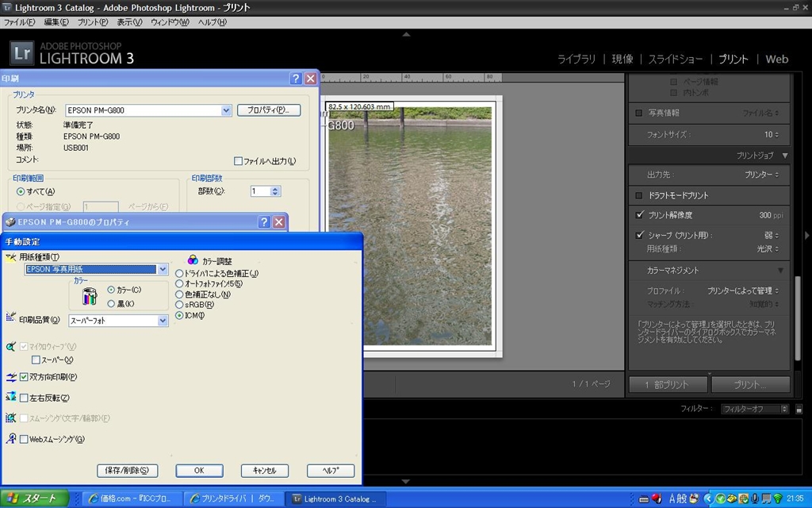Click the プロパティ button for the printer
The width and height of the screenshot is (812, 508).
[x=269, y=110]
